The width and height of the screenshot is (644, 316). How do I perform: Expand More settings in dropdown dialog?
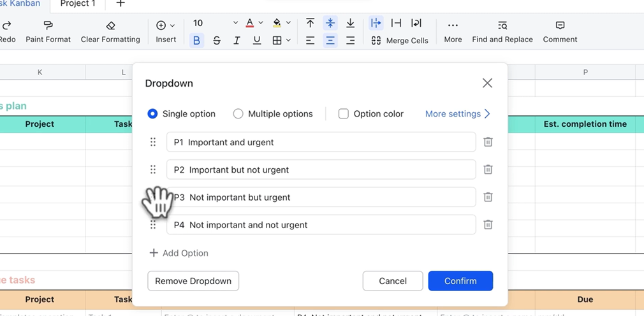(458, 114)
